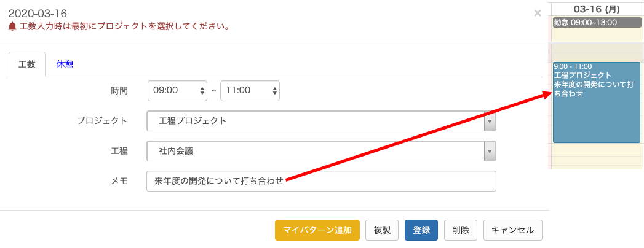Open the start time 09:00 selector
The image size is (644, 248).
click(177, 91)
